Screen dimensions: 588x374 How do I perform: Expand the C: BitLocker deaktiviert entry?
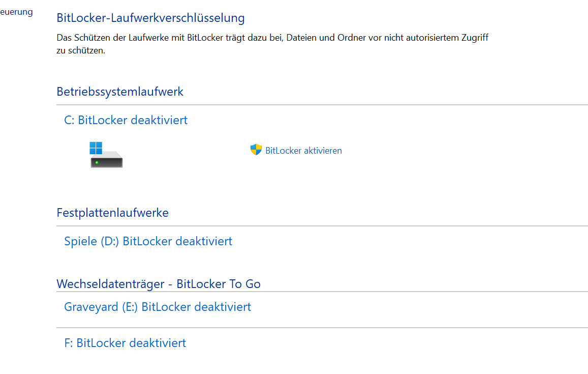coord(126,120)
